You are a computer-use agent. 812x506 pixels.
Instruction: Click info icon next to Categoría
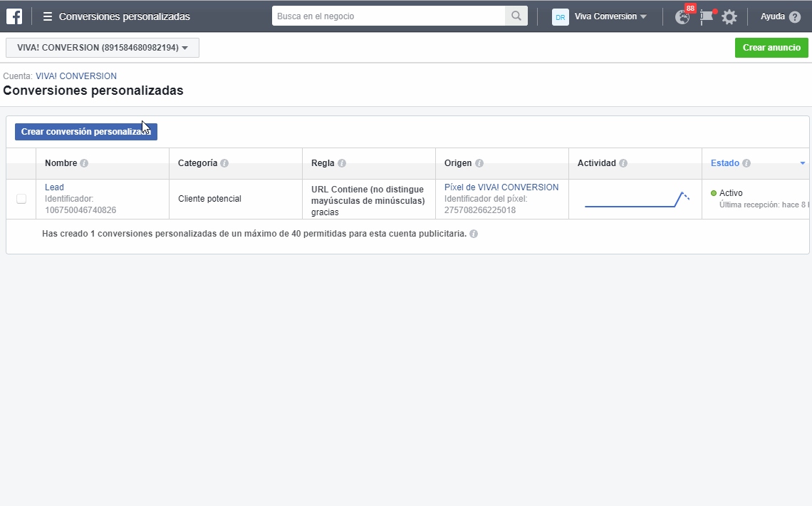click(x=224, y=163)
